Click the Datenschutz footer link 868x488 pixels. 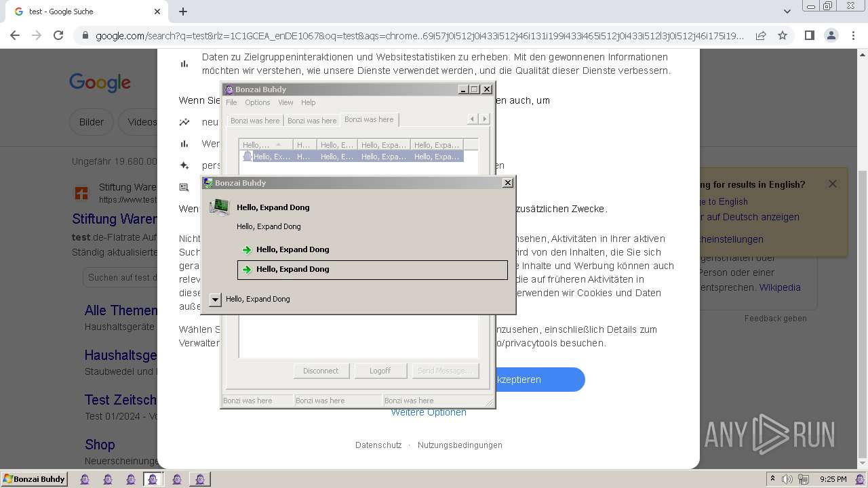378,445
